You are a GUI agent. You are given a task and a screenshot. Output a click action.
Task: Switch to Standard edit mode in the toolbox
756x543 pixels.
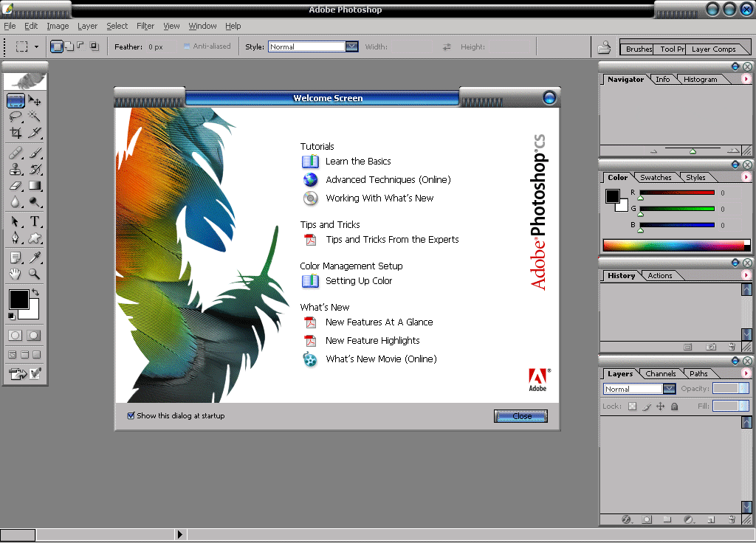15,336
